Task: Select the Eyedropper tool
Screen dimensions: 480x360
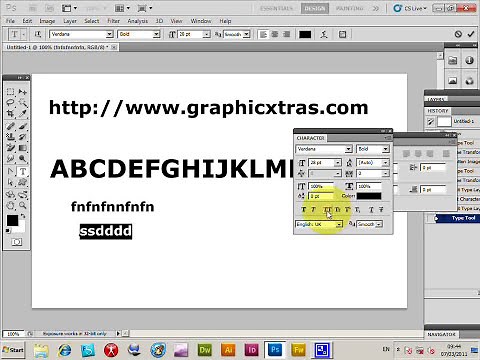Action: 22,114
